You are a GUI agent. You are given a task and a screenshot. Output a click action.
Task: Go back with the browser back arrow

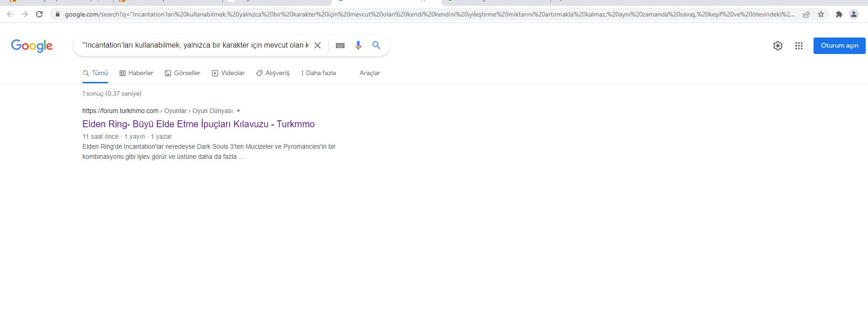(x=10, y=14)
